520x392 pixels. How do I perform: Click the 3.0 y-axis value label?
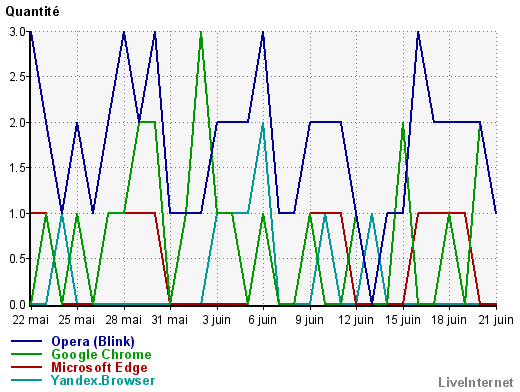click(17, 32)
